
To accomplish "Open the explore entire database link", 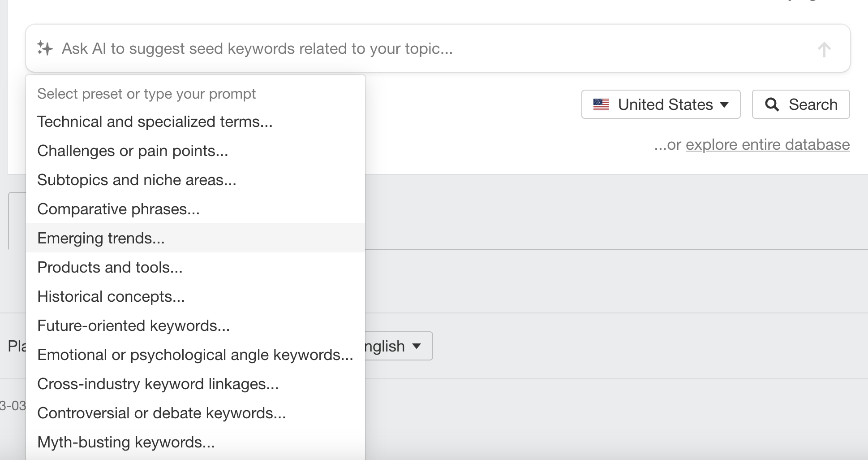I will 767,144.
